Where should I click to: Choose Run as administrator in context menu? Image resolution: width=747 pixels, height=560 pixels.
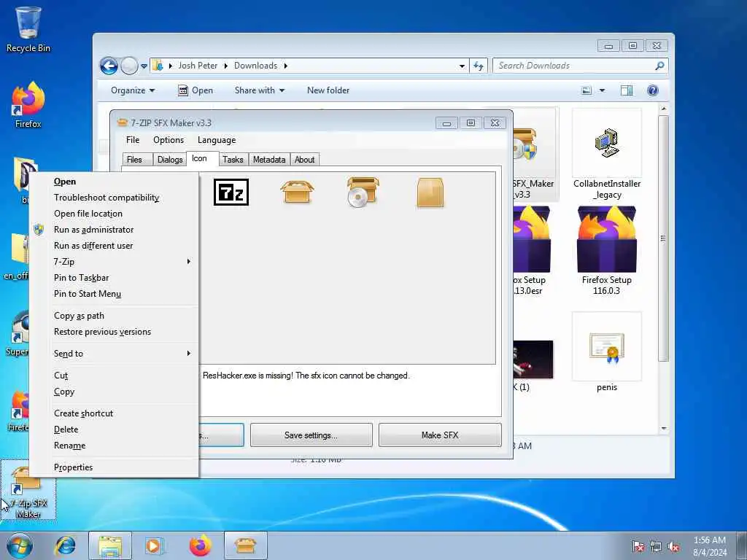coord(114,230)
